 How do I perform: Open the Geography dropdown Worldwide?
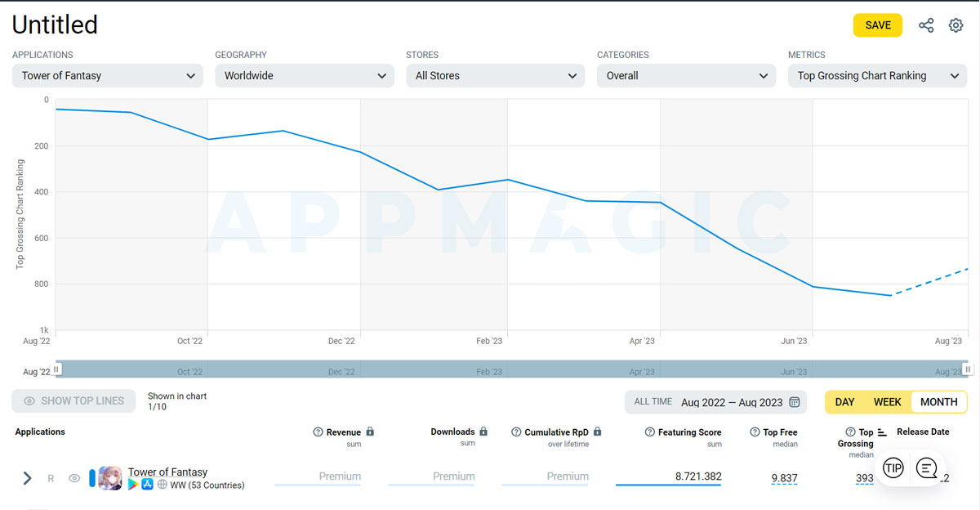point(305,75)
